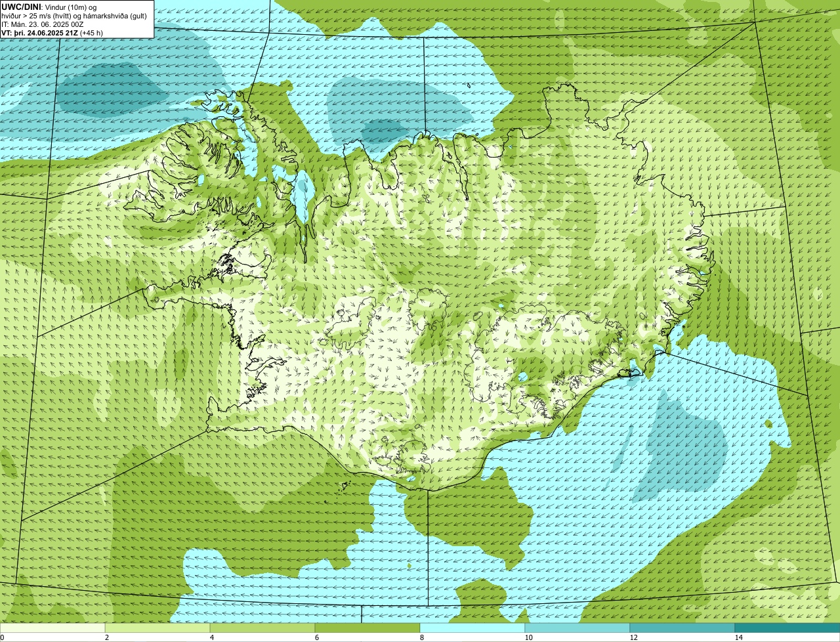Click the '6' label on the color scale
The image size is (840, 642).
(x=316, y=637)
